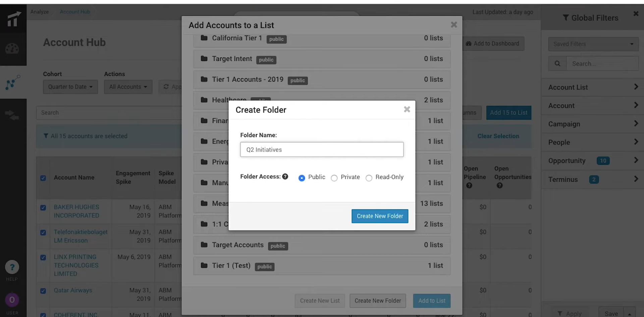Screen dimensions: 644x317
Task: Open the Folder Access help tooltip icon
Action: click(285, 176)
